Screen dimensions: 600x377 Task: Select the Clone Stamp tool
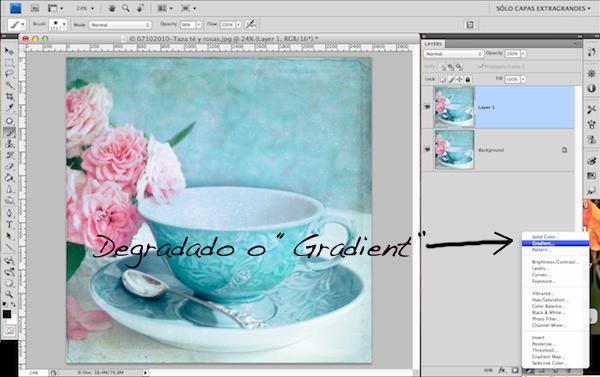click(9, 144)
